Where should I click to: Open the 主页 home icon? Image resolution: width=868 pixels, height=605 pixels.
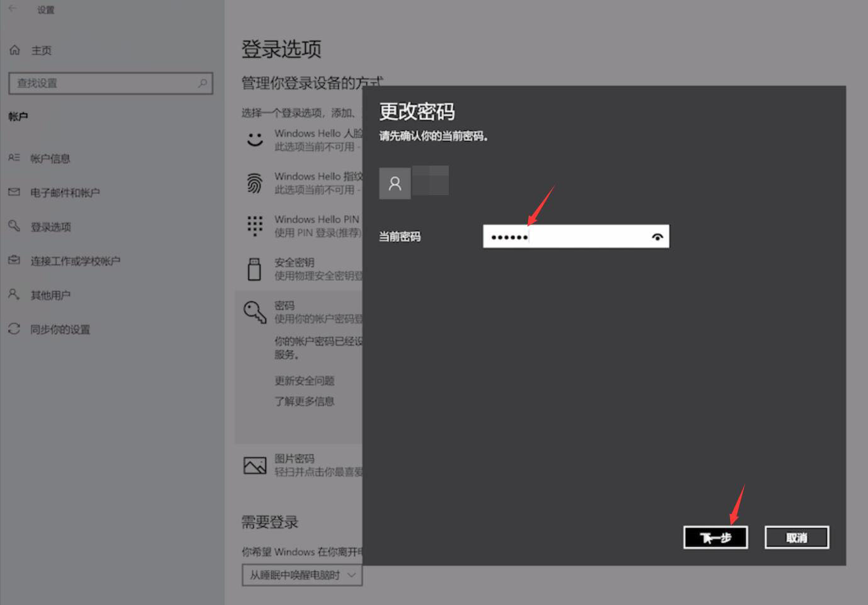(x=14, y=50)
